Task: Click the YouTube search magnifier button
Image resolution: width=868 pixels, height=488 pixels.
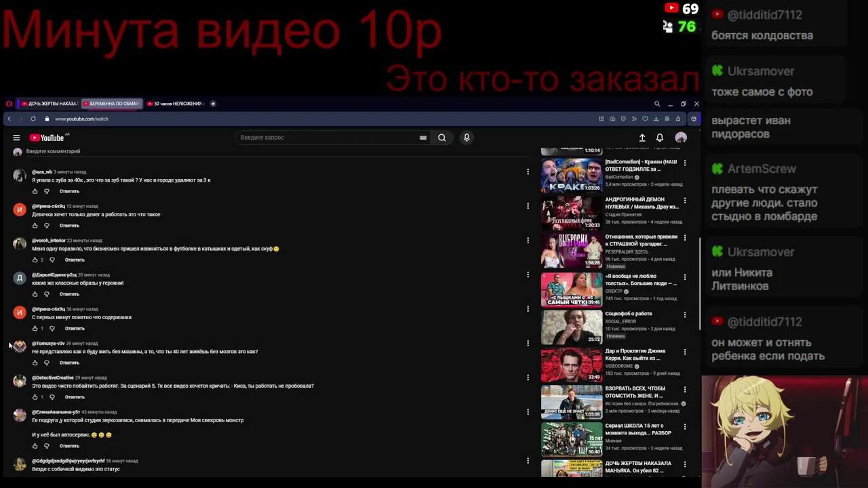Action: coord(441,138)
